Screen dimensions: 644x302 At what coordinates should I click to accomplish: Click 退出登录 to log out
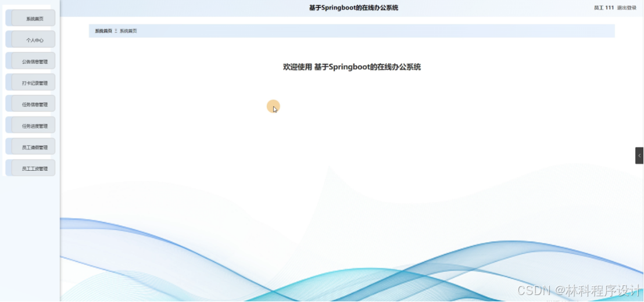tap(627, 8)
